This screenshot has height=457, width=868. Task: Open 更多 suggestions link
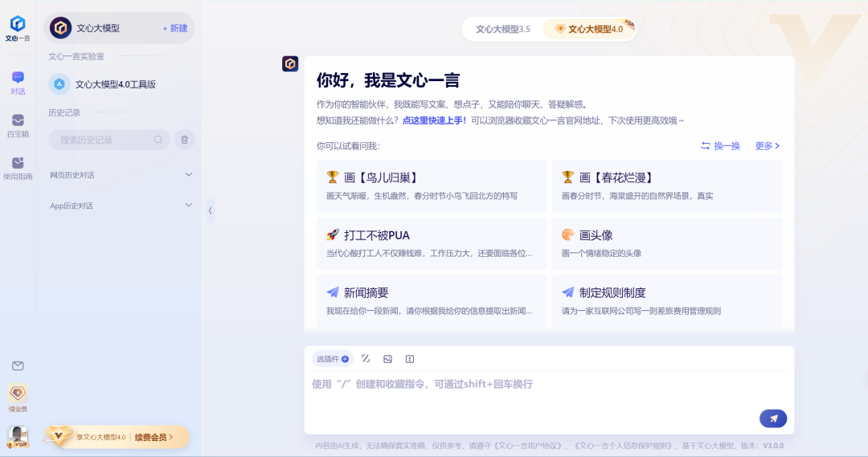(768, 146)
